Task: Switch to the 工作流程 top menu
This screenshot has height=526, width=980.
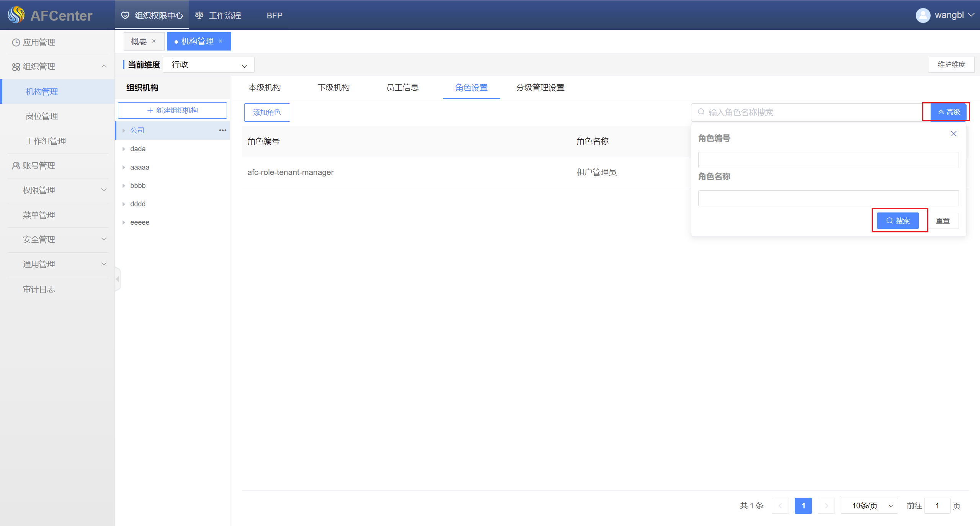Action: [x=218, y=15]
